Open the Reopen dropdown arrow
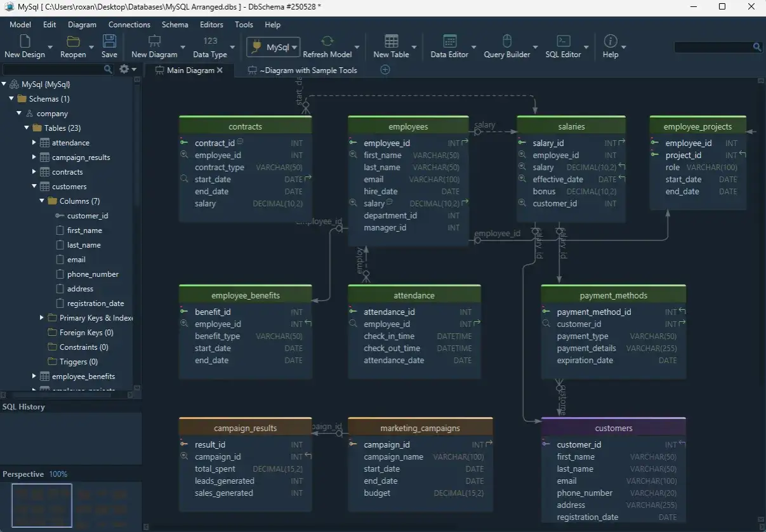 point(91,47)
